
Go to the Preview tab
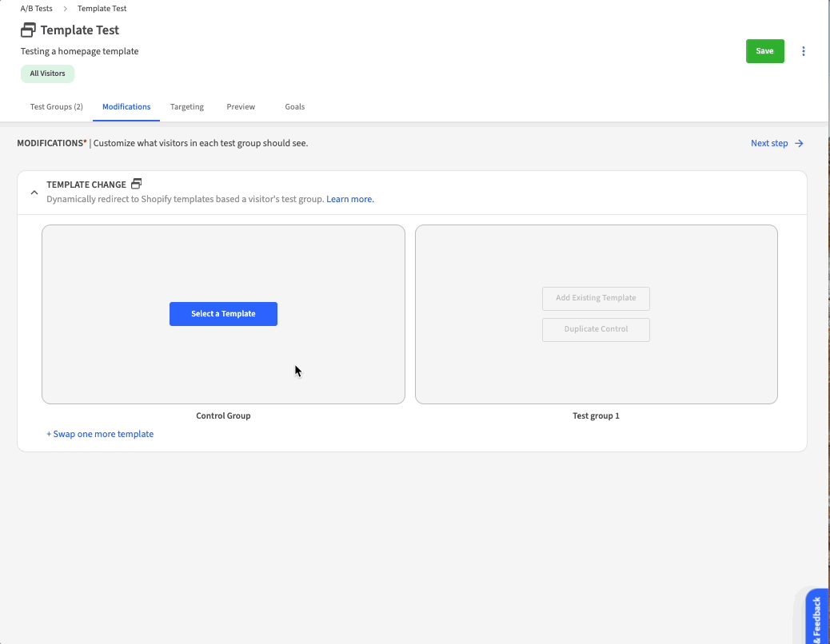point(241,107)
